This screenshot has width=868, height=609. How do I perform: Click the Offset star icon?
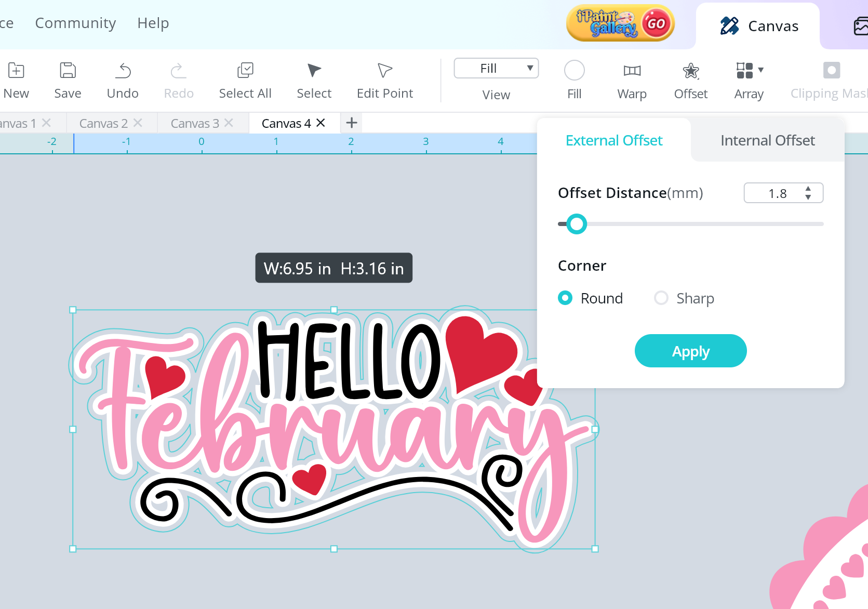(690, 71)
